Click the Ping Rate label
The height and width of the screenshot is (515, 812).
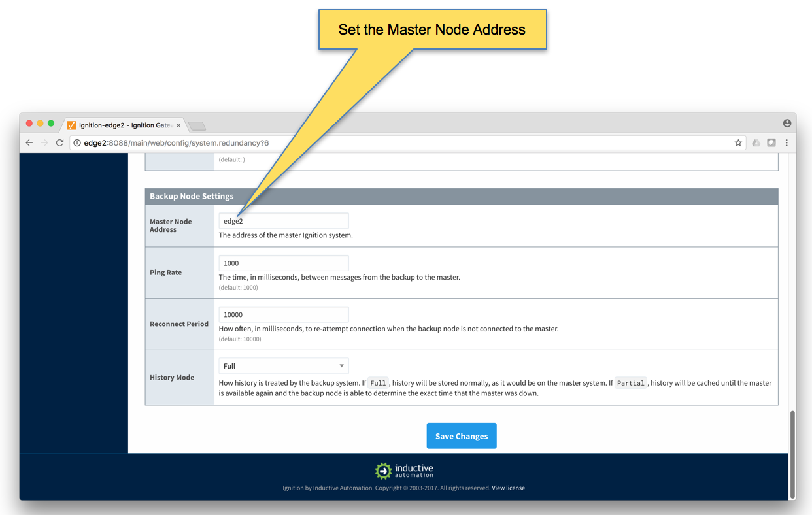pyautogui.click(x=165, y=273)
